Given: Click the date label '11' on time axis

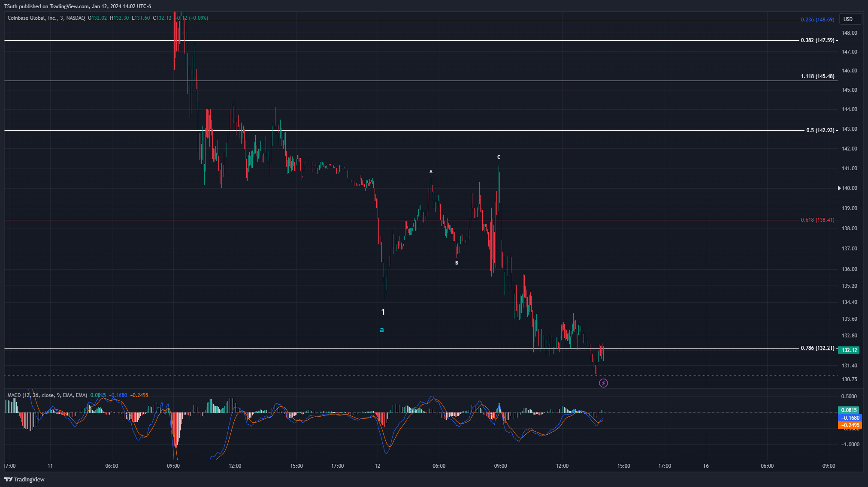Looking at the screenshot, I should [50, 466].
